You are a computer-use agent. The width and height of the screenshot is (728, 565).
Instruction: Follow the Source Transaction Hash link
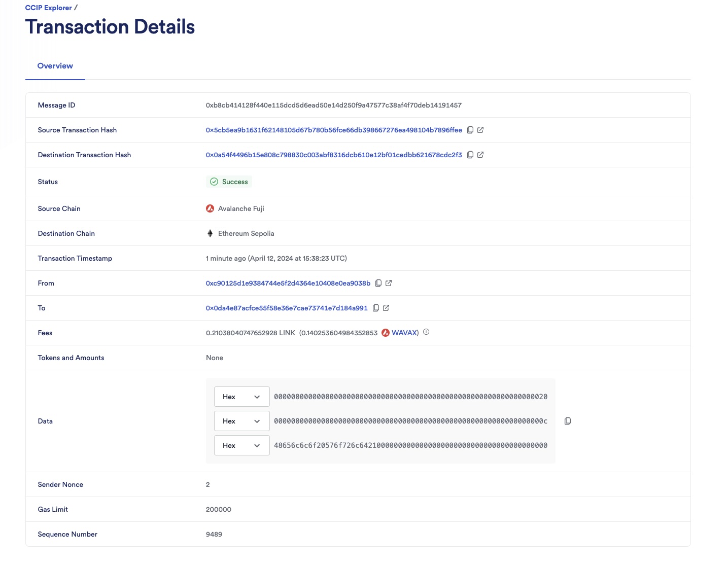[x=333, y=130]
